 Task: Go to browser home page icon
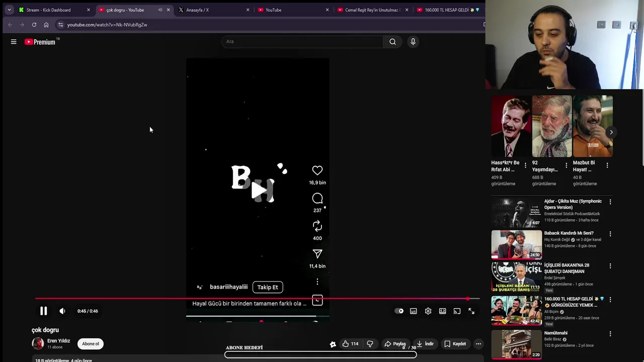(46, 25)
